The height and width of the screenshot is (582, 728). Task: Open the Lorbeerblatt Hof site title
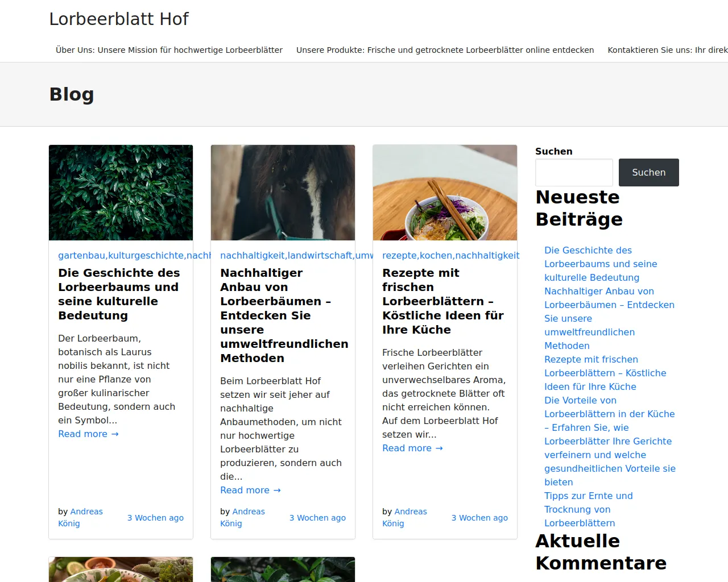(x=119, y=19)
